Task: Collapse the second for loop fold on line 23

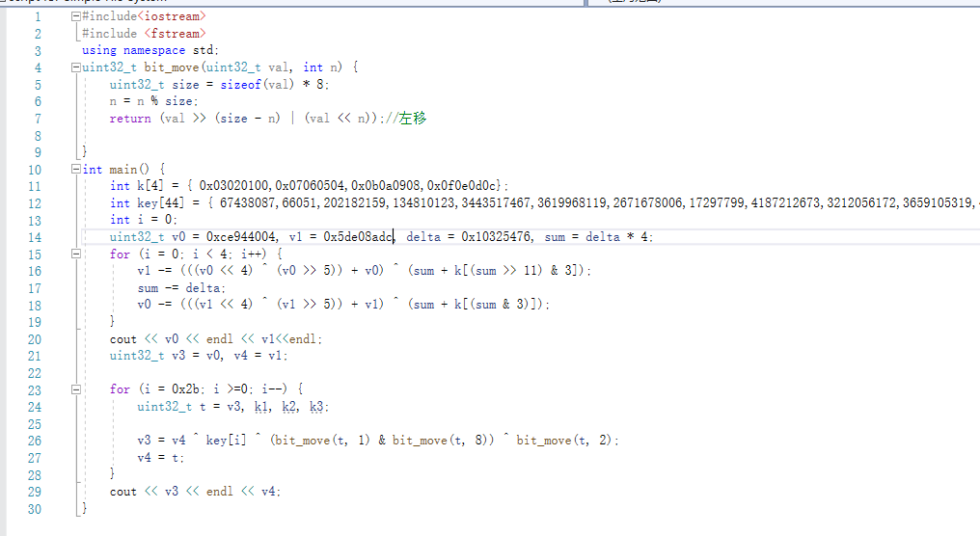Action: tap(75, 389)
